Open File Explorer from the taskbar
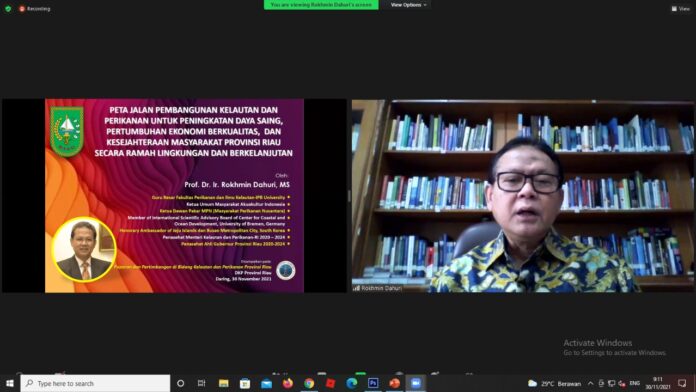Image resolution: width=696 pixels, height=392 pixels. point(223,383)
